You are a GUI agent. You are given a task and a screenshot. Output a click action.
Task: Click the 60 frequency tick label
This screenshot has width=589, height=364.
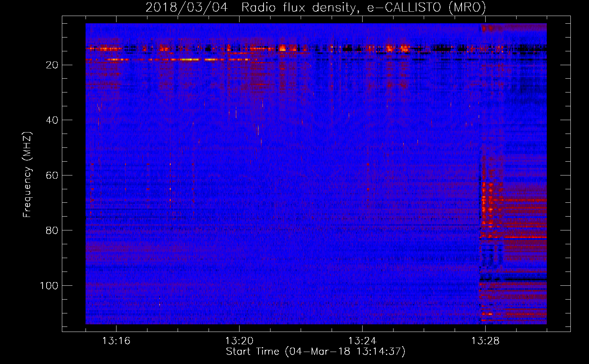[x=52, y=175]
